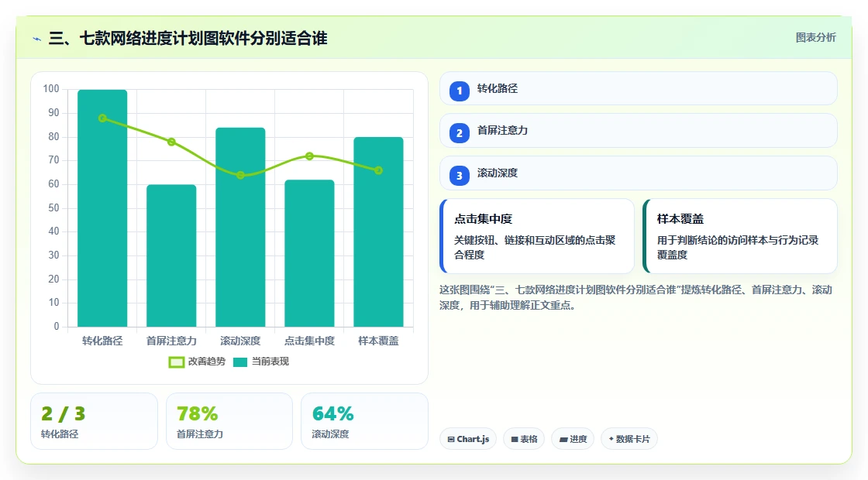Select the 首屏注意力 list item
This screenshot has height=480, width=868.
click(639, 131)
